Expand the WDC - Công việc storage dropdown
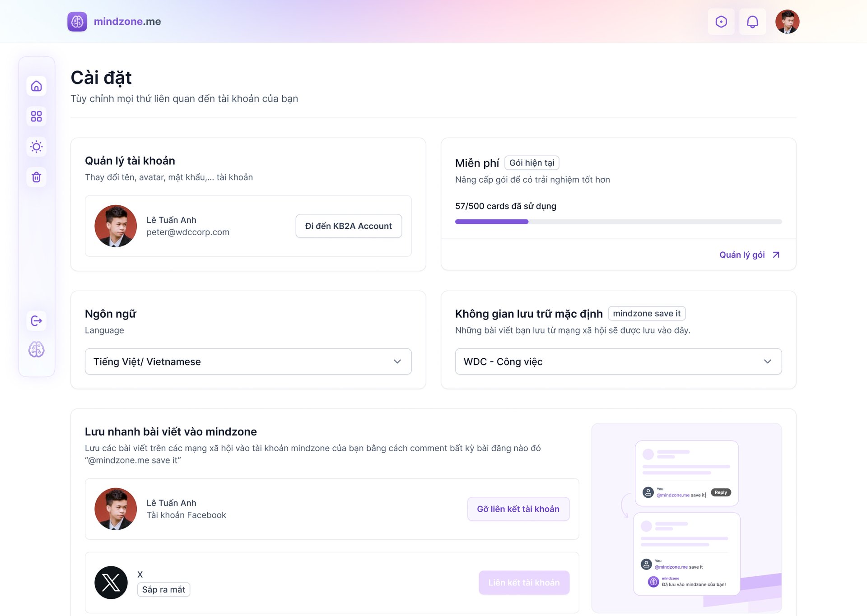867x616 pixels. pos(618,361)
